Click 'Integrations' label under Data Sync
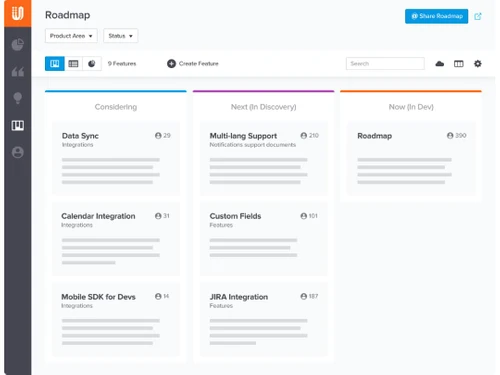500x375 pixels. (x=77, y=145)
